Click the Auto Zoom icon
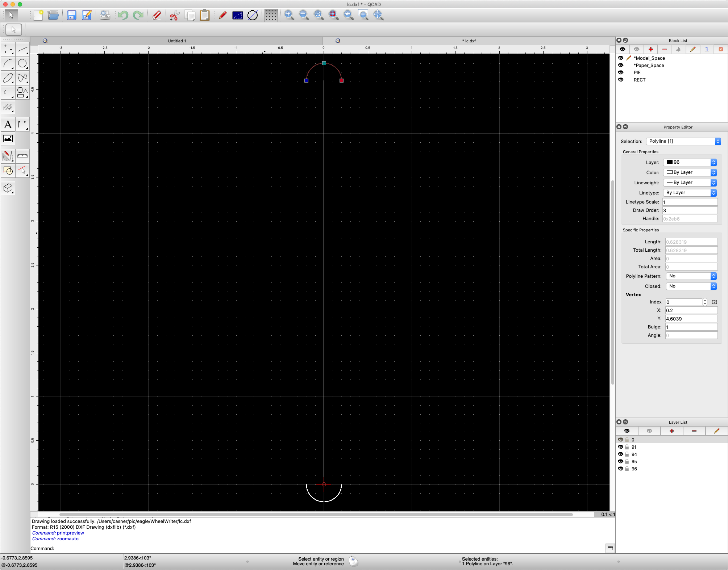The image size is (728, 570). (319, 15)
